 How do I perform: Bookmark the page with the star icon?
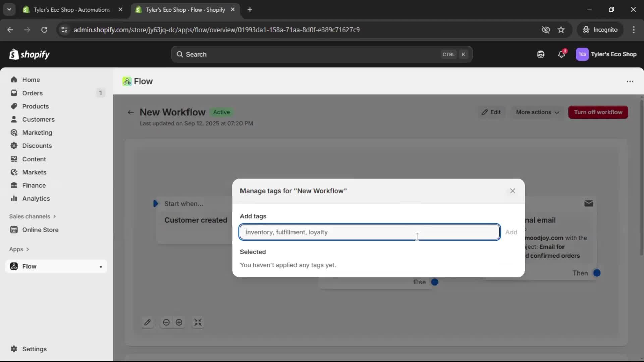[561, 29]
